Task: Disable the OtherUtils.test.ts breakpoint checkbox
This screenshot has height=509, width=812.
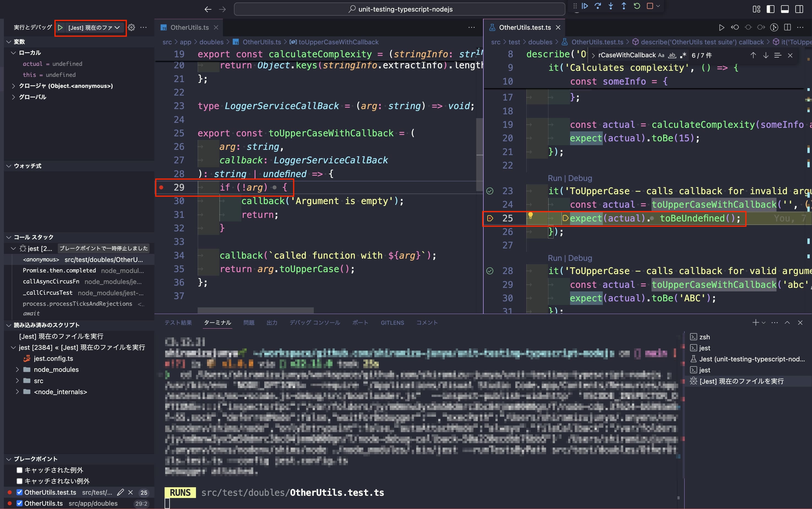Action: click(20, 492)
